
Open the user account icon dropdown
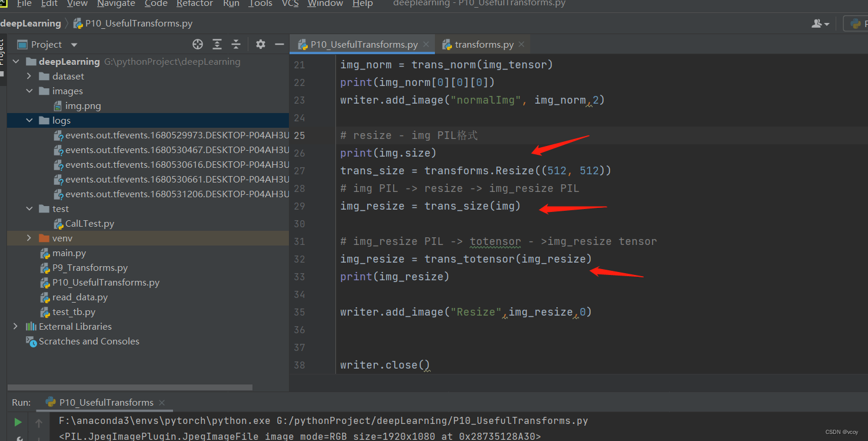[x=820, y=24]
